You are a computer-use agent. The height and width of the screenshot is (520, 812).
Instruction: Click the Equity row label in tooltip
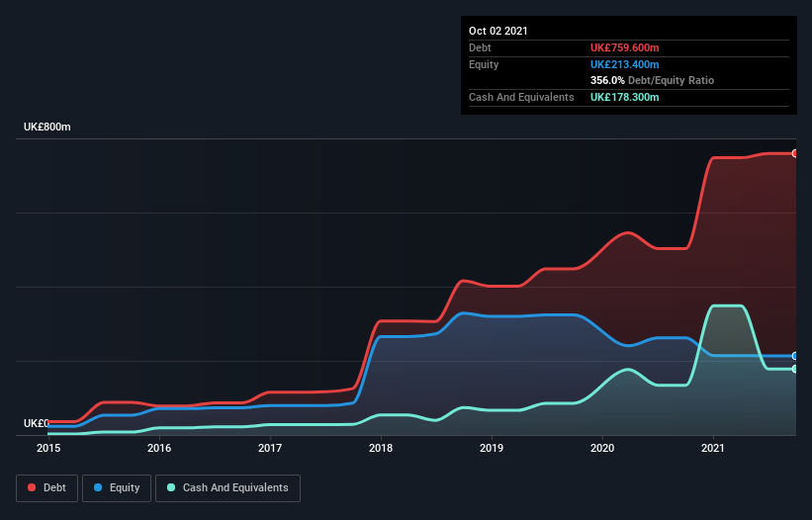coord(484,64)
